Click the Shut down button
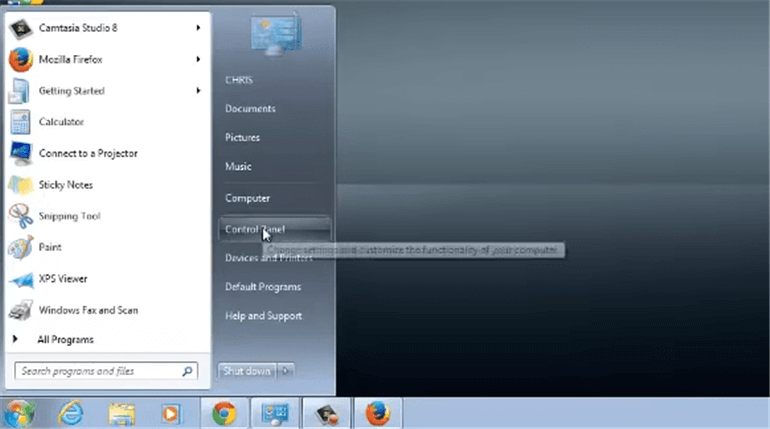Screen dimensions: 770x429 tap(247, 371)
